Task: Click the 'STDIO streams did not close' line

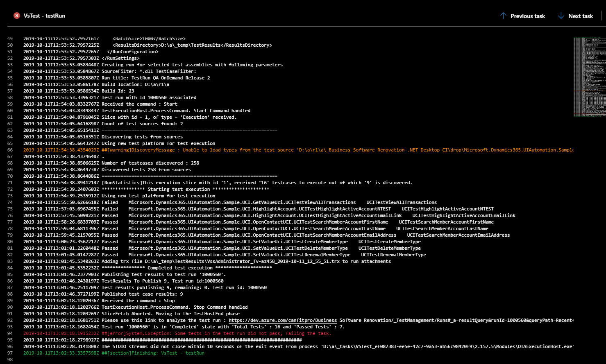Action: (298, 346)
